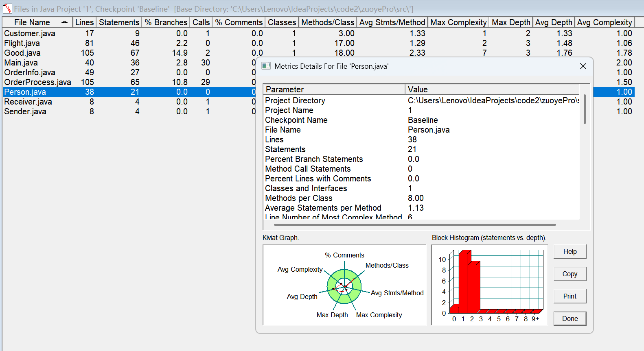Click the Block Histogram chart
This screenshot has height=351, width=644.
point(489,285)
